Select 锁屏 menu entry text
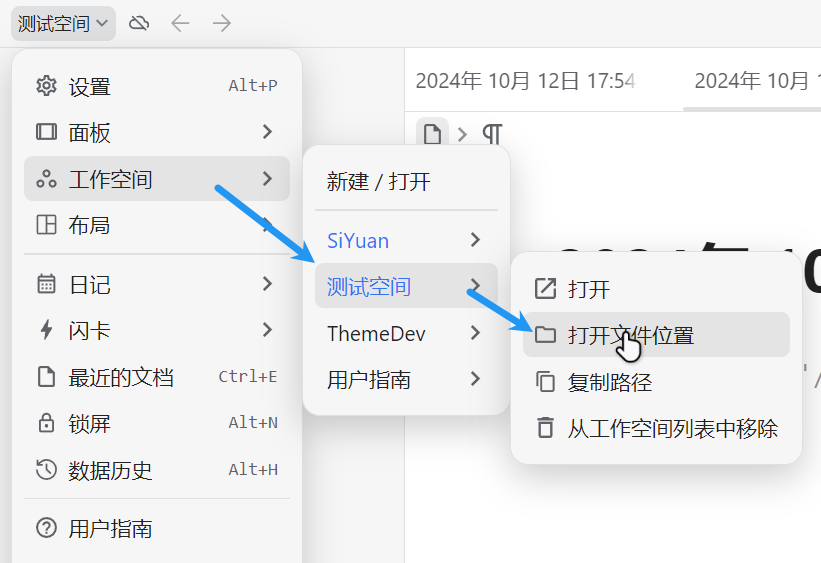 point(90,423)
